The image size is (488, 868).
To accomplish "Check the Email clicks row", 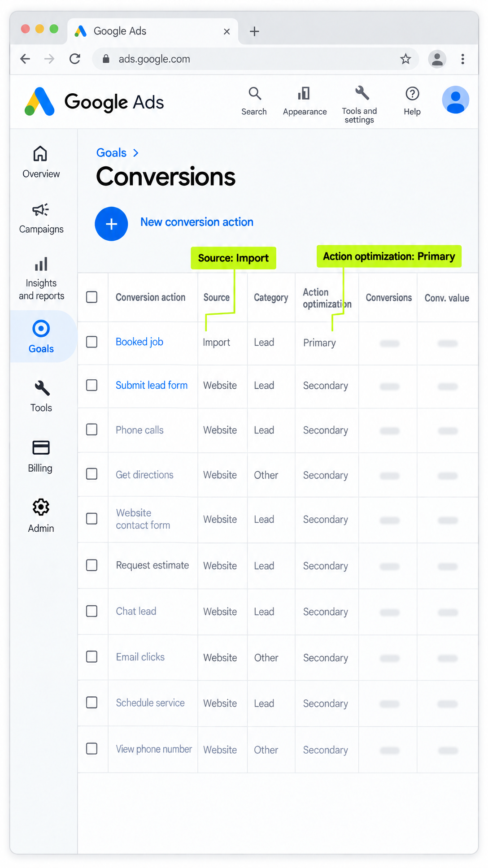I will click(92, 657).
